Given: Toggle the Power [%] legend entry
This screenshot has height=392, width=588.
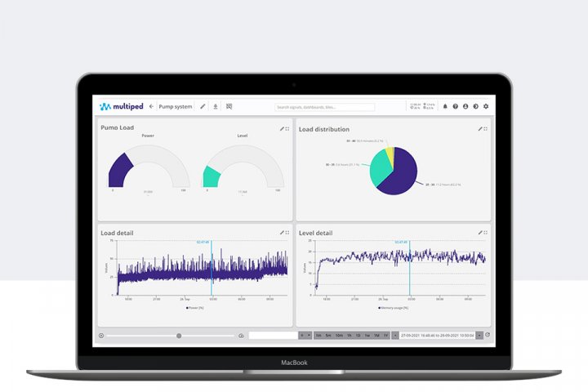Looking at the screenshot, I should pyautogui.click(x=195, y=308).
